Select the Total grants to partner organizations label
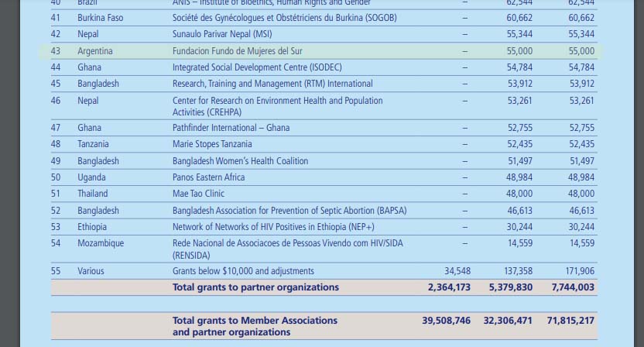Screen dimensions: 644x347 [255, 287]
